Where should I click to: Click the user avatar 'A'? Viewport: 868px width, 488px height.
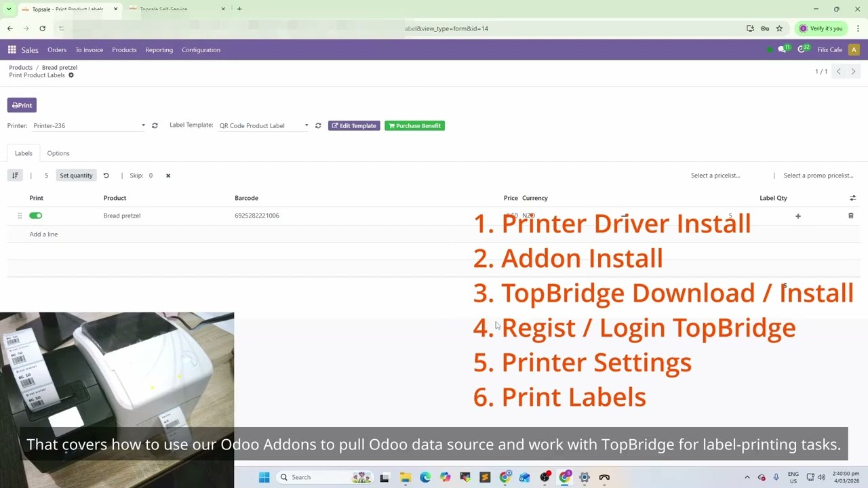point(854,49)
